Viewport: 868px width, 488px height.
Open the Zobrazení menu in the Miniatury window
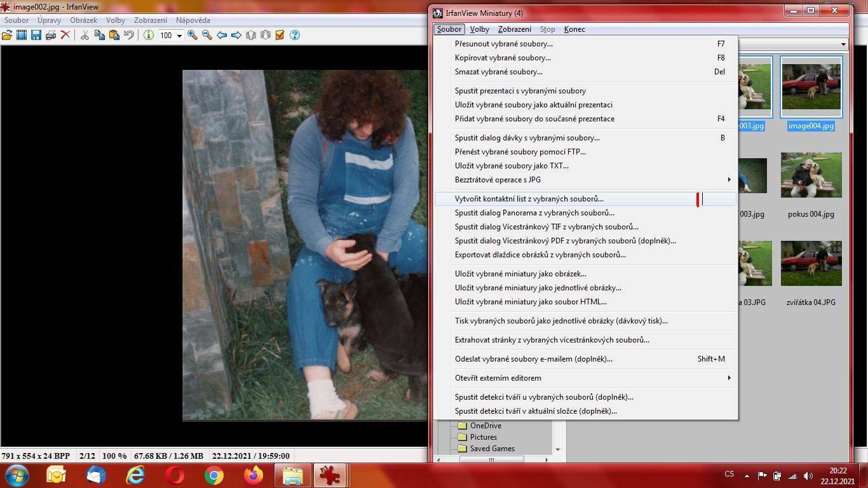point(515,29)
